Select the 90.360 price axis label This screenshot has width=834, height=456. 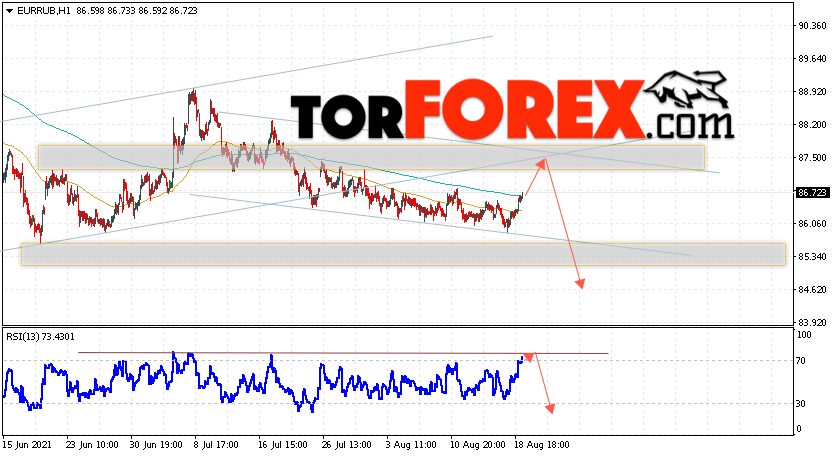click(x=812, y=26)
